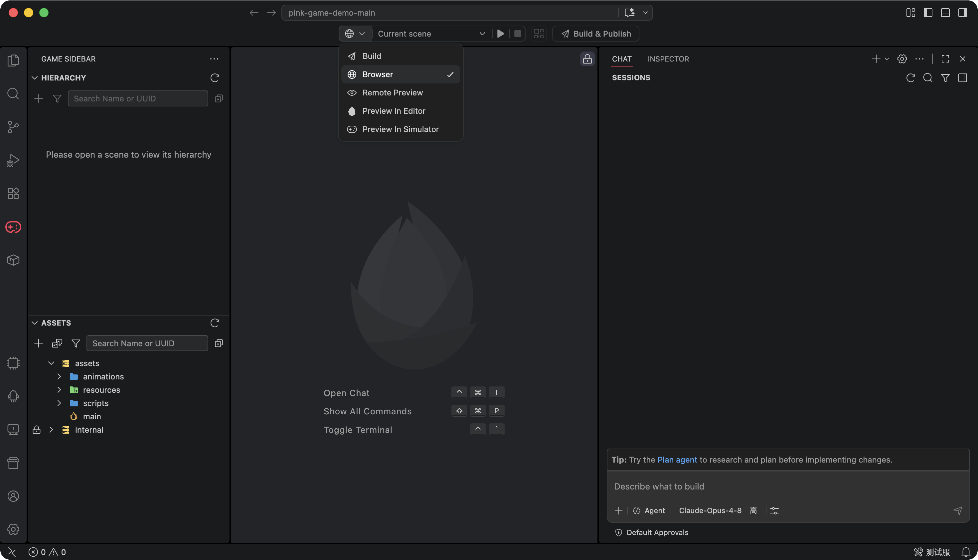Collapse the ASSETS section
Image resolution: width=978 pixels, height=560 pixels.
[35, 323]
